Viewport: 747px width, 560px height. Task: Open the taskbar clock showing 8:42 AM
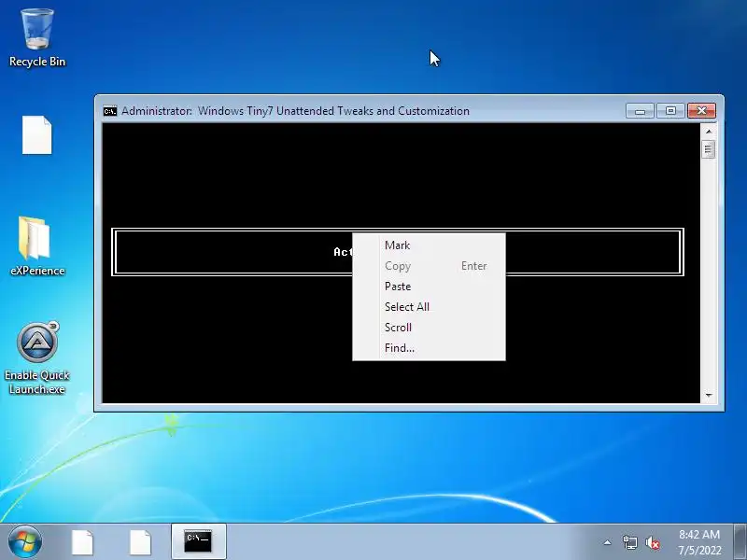tap(699, 542)
